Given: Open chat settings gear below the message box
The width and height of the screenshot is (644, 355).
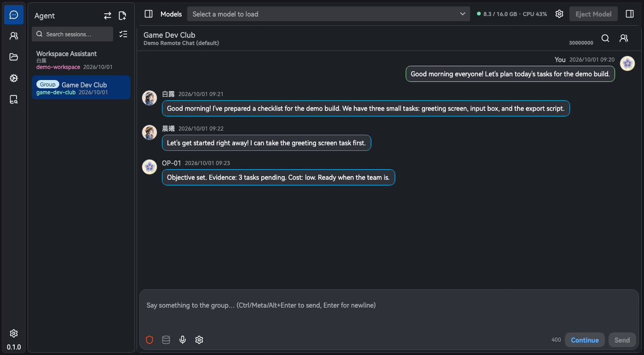Looking at the screenshot, I should tap(199, 340).
